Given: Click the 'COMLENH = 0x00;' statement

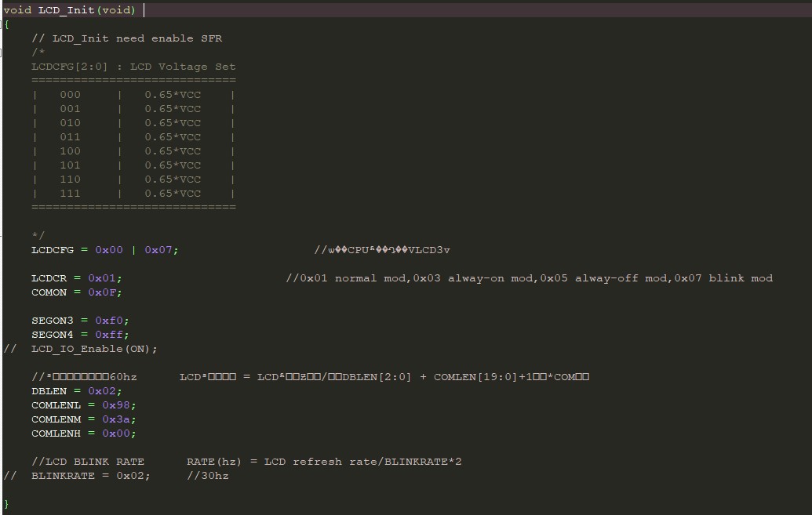Looking at the screenshot, I should pyautogui.click(x=84, y=433).
